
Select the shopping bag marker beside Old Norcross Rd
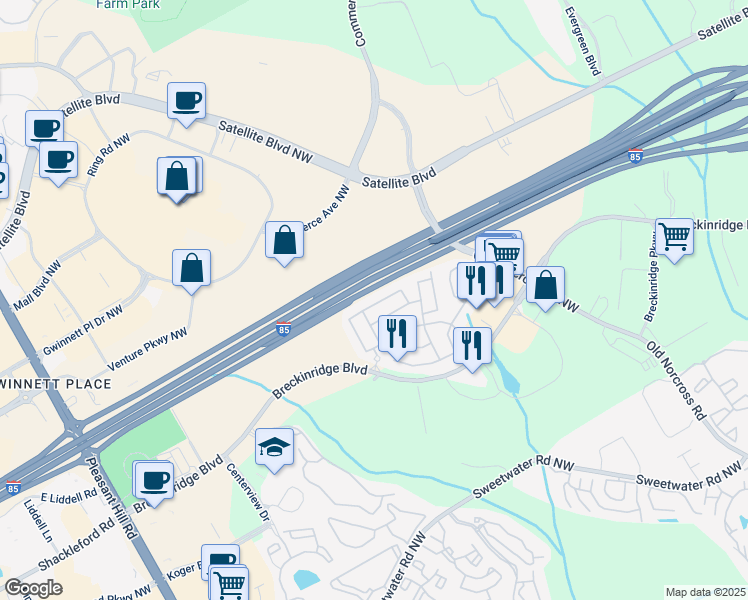(x=545, y=289)
